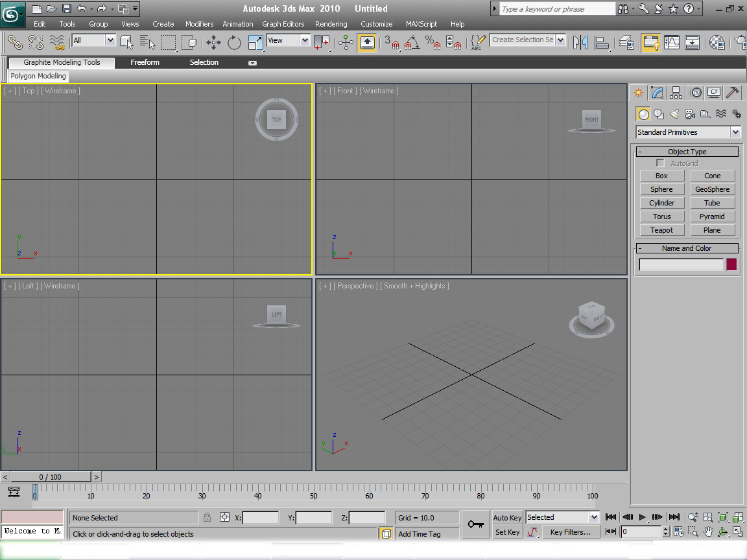Image resolution: width=747 pixels, height=560 pixels.
Task: Open the MAXScript menu
Action: point(421,24)
